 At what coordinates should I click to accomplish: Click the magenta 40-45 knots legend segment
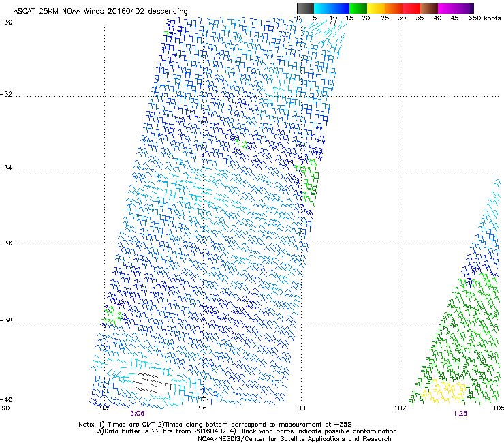coord(447,8)
